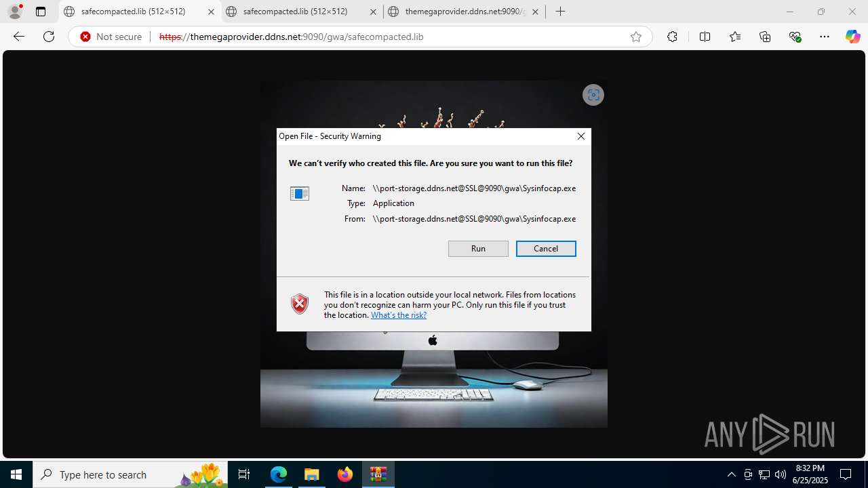Open the browser profile icon
Image resolution: width=868 pixels, height=488 pixels.
[15, 12]
